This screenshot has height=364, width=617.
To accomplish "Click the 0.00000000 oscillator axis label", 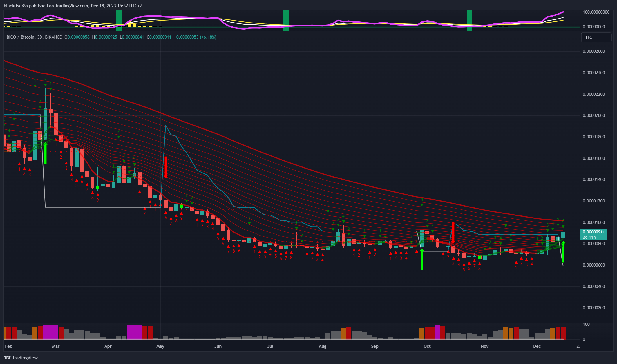I will pyautogui.click(x=594, y=27).
